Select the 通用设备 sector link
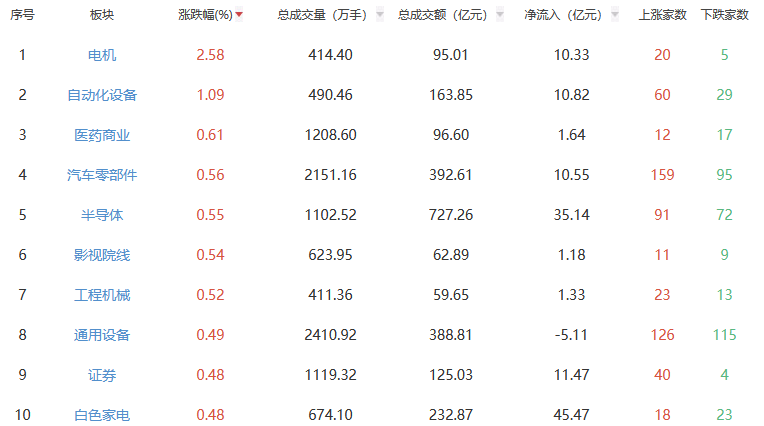 [x=102, y=335]
